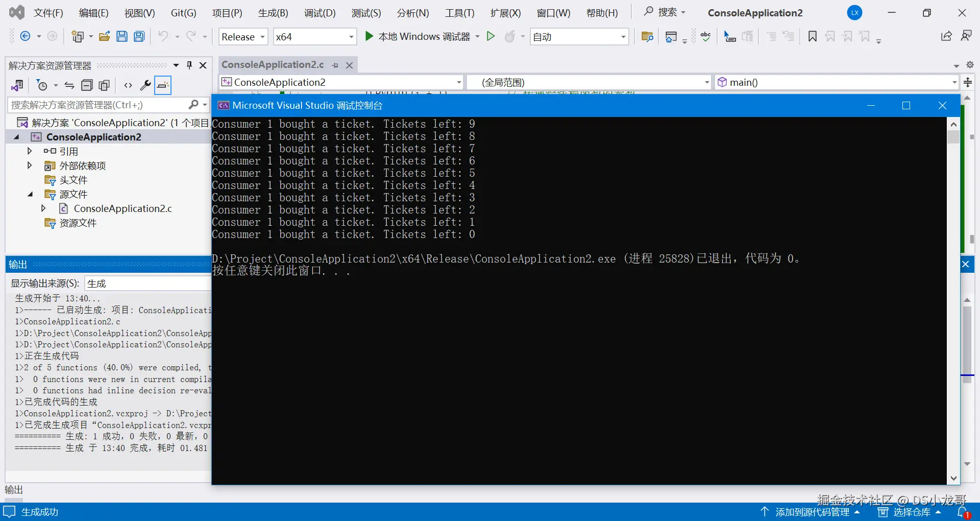The width and height of the screenshot is (980, 521).
Task: Click the Solution Explorer view switch icon
Action: click(17, 85)
